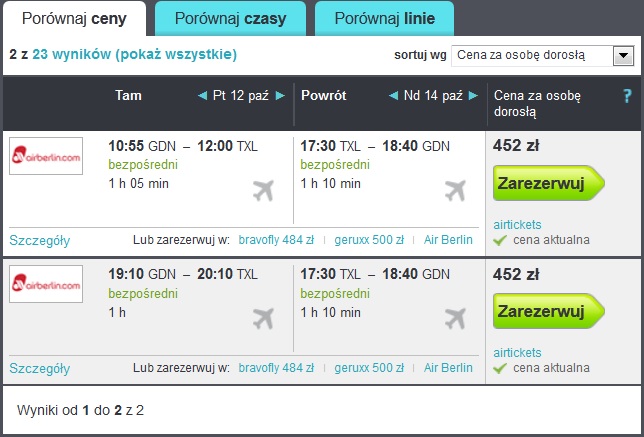Book the 19:10 flight with Zarezerwuj

click(548, 311)
